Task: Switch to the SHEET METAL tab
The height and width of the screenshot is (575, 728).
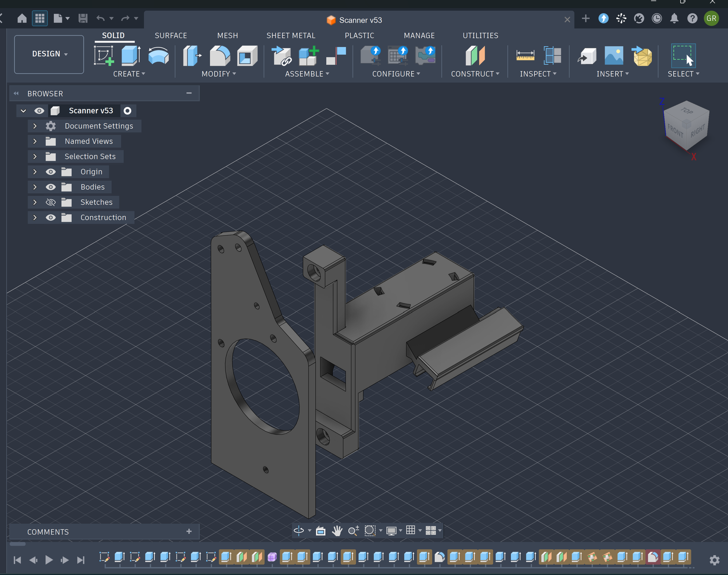Action: pyautogui.click(x=291, y=35)
